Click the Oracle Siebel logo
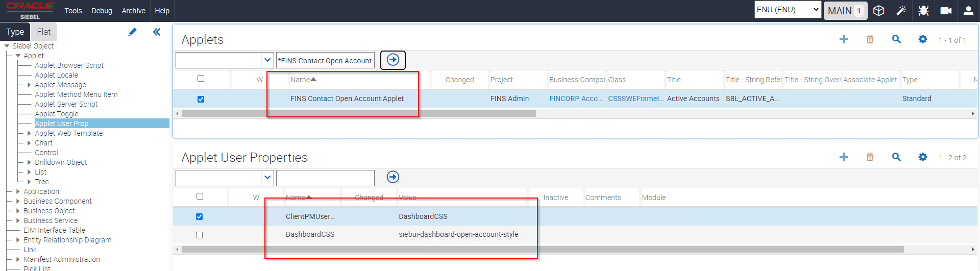Screen dimensions: 980x271 click(30, 10)
